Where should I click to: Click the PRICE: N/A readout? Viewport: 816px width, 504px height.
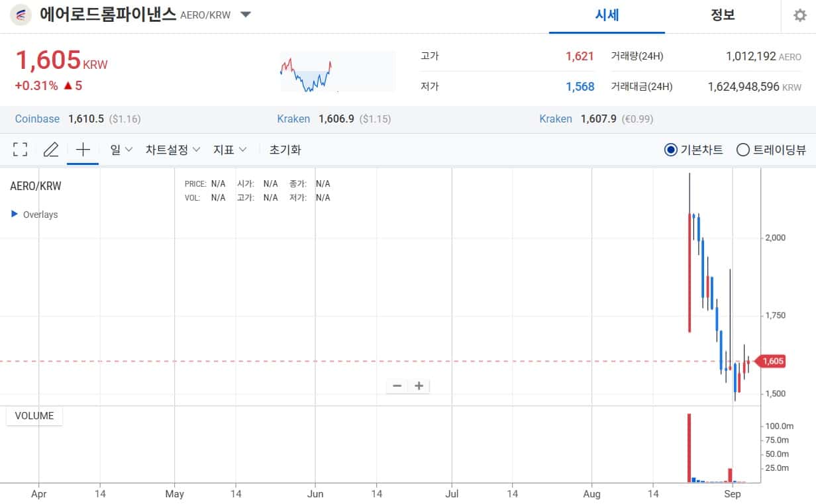(205, 183)
